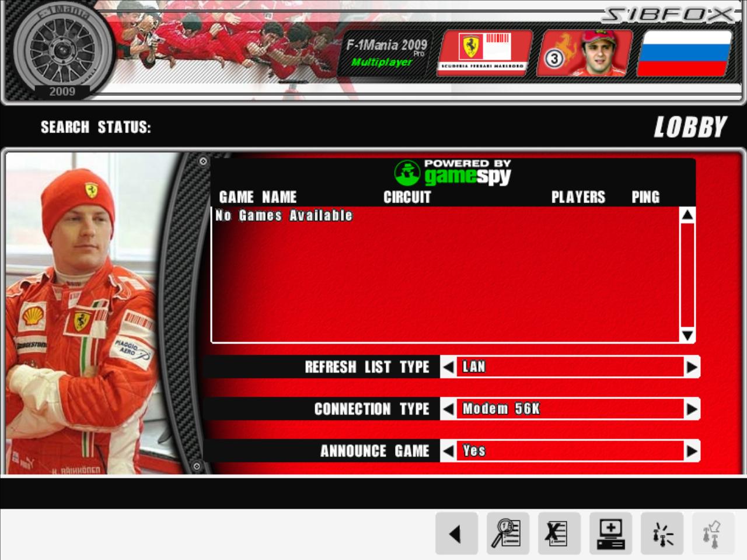Select next Connection Type option
The height and width of the screenshot is (560, 747).
tap(692, 409)
